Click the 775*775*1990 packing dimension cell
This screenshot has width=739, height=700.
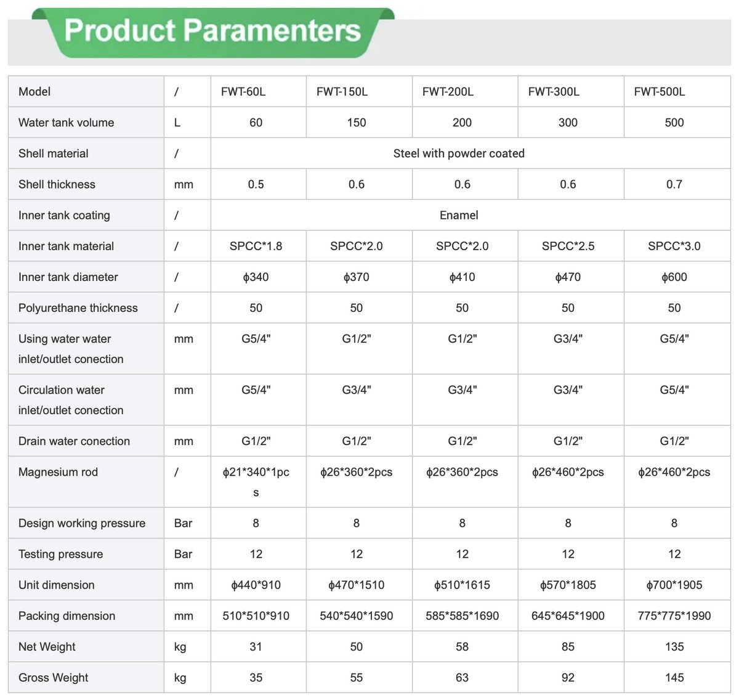(x=674, y=616)
